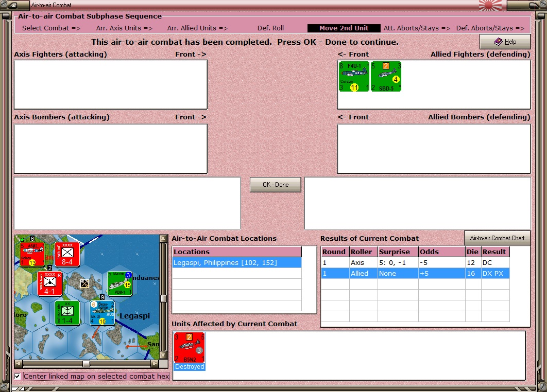The height and width of the screenshot is (392, 547).
Task: Click the green PBM-1 Mariner counter
Action: tap(119, 283)
